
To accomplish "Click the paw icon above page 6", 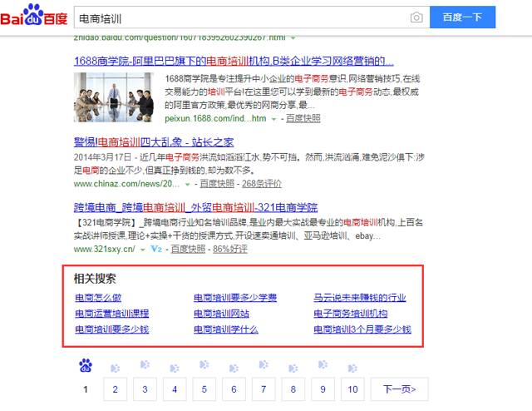I will point(234,369).
